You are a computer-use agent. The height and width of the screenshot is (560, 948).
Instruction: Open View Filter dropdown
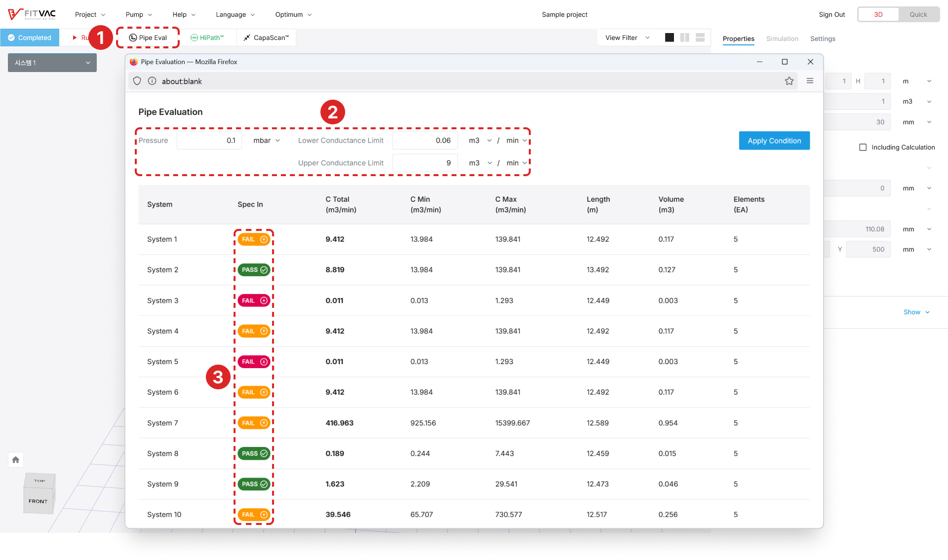(627, 37)
